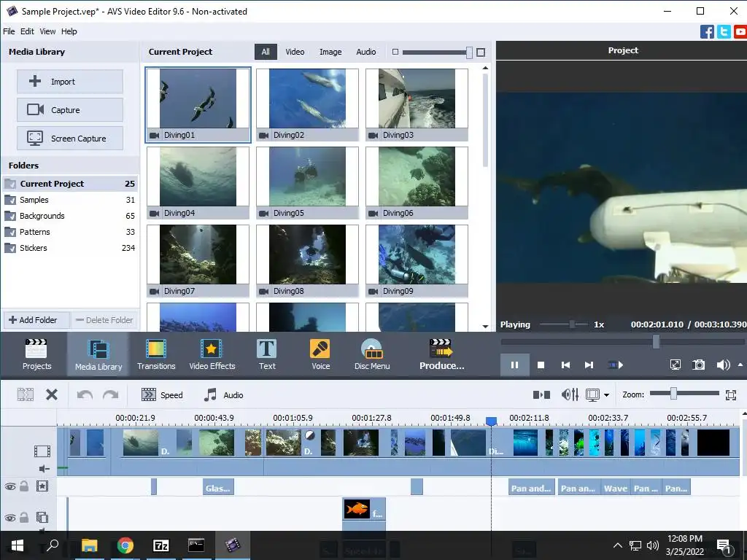Image resolution: width=747 pixels, height=560 pixels.
Task: Open the Audio Mixer from the timeline toolbar
Action: (x=570, y=394)
